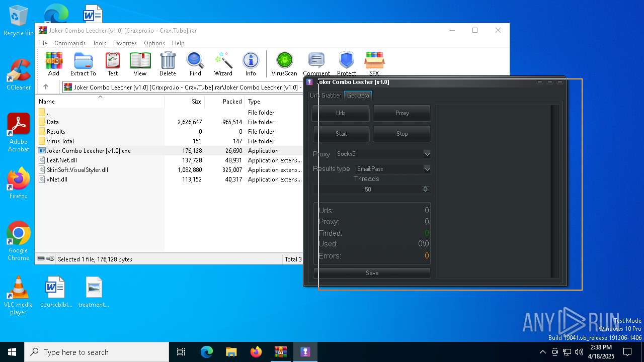Open the Proxy type Socks5 dropdown

click(x=383, y=154)
